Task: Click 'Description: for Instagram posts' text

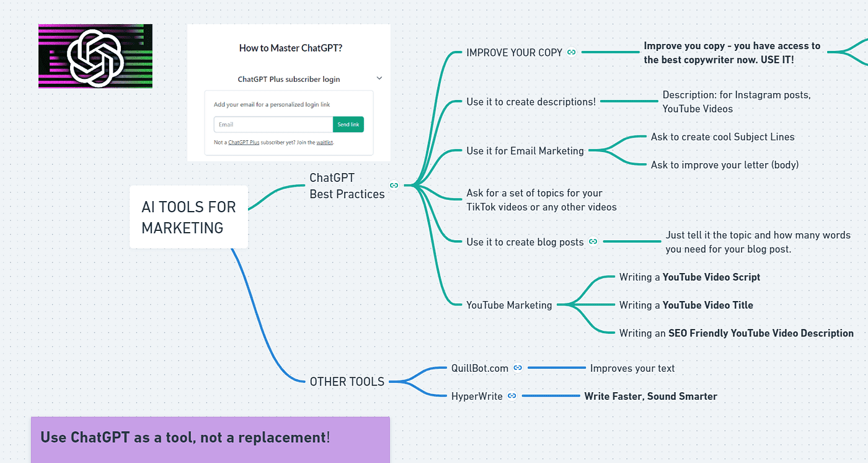Action: click(x=737, y=102)
